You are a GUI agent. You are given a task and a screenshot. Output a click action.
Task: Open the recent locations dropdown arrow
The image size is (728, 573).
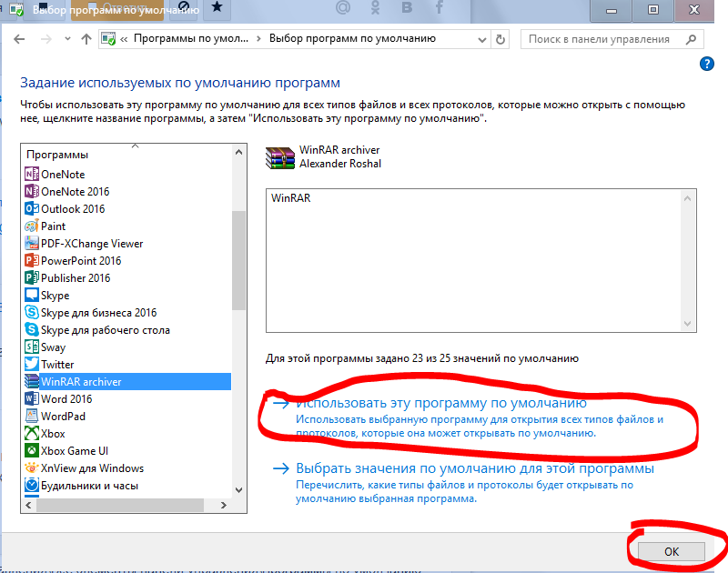coord(67,39)
